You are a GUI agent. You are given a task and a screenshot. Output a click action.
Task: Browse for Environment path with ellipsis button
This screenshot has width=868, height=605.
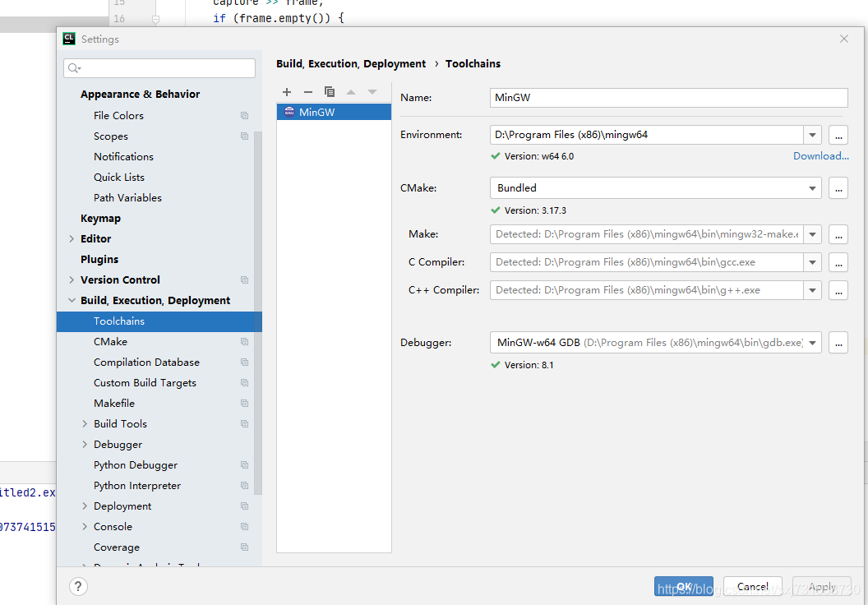point(838,135)
